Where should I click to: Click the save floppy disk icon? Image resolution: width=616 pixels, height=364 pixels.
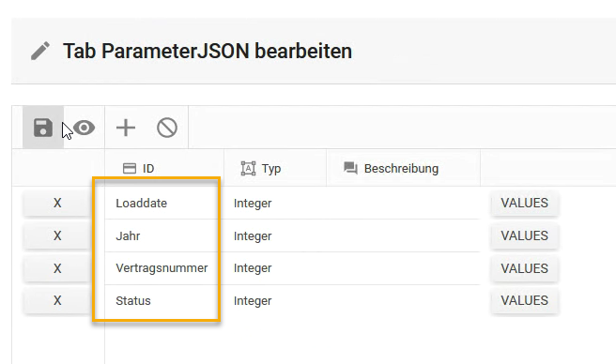click(43, 128)
